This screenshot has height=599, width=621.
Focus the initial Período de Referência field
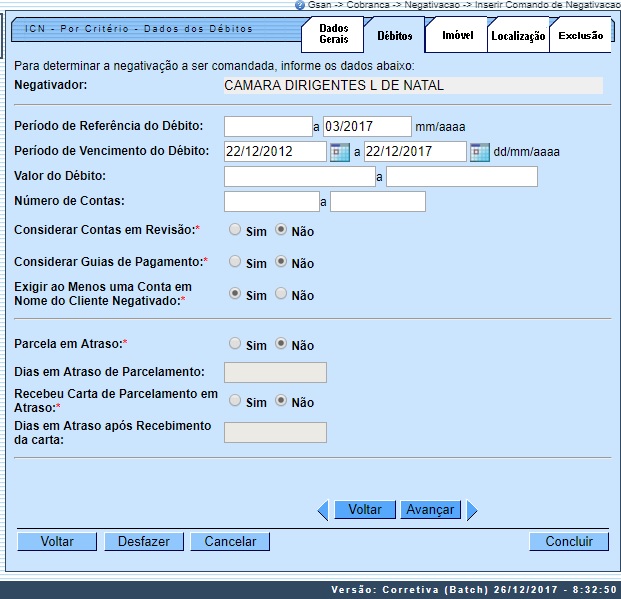pyautogui.click(x=268, y=126)
